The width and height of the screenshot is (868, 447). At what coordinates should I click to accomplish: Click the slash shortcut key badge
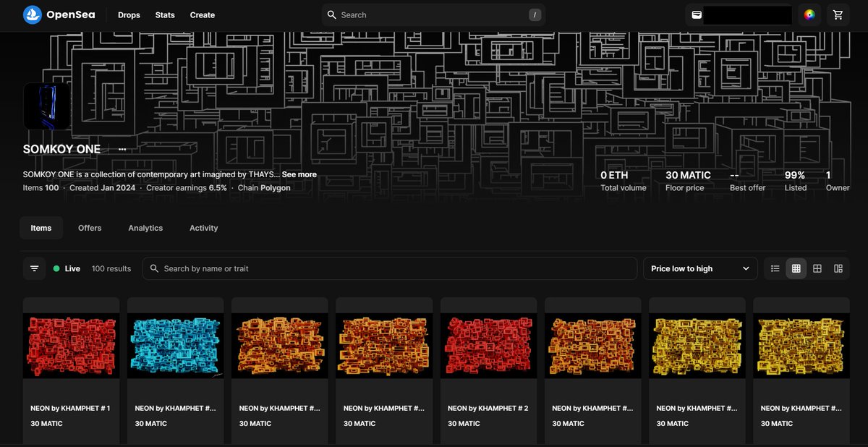(535, 14)
